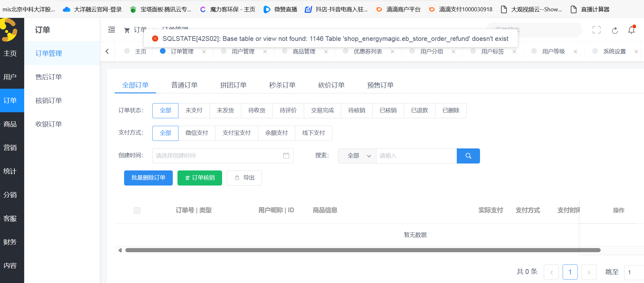Click the blue search magnifier button

[x=468, y=156]
